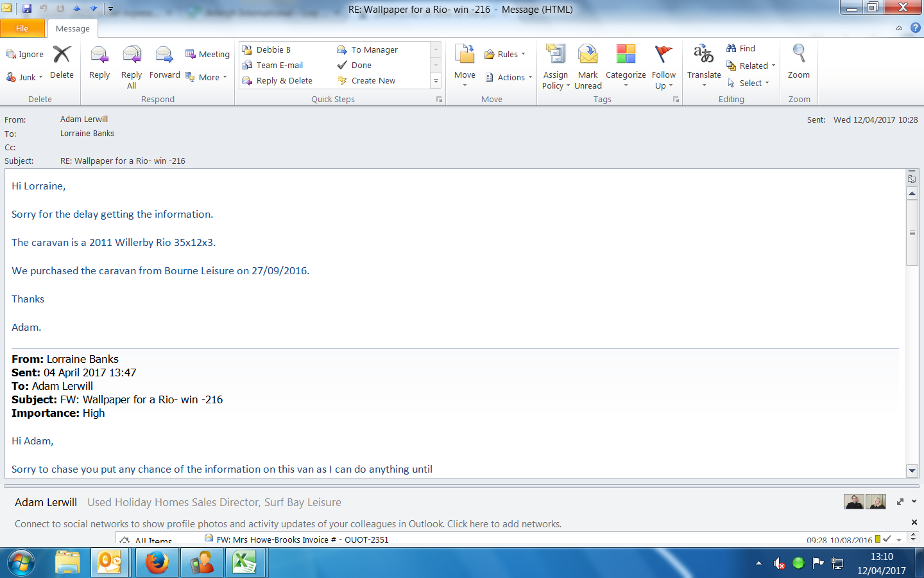Click the Sent date Wed 12/04/2017 10:28
Viewport: 924px width, 578px height.
pyautogui.click(x=875, y=120)
